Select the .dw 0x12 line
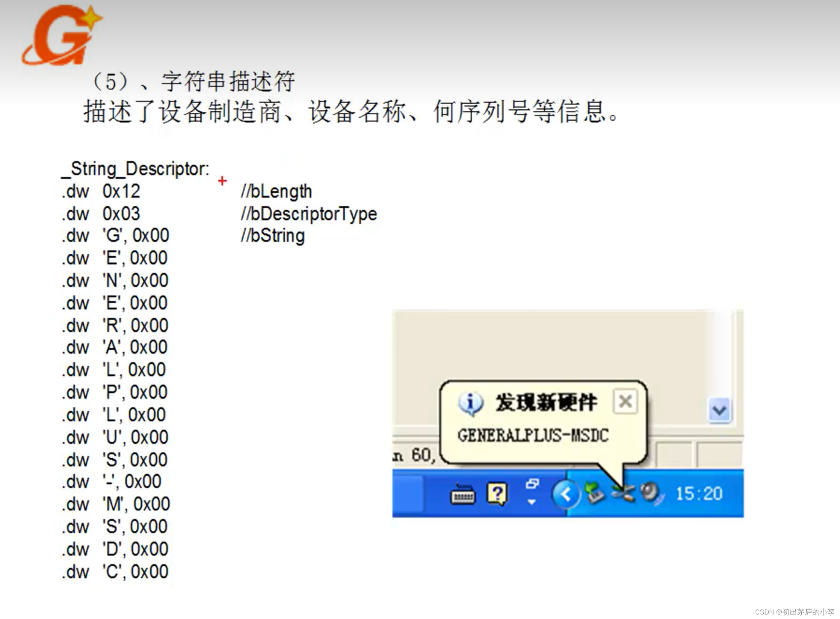Image resolution: width=840 pixels, height=619 pixels. tap(101, 191)
